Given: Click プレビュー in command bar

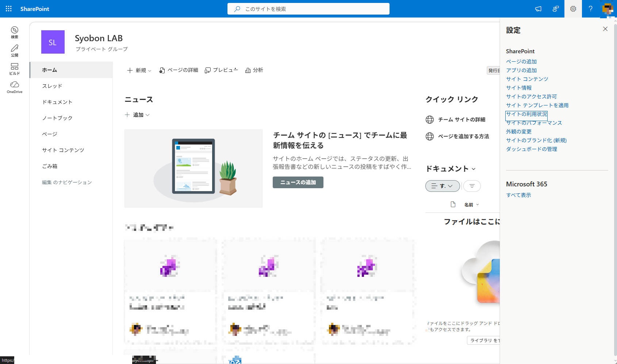Looking at the screenshot, I should (x=221, y=70).
